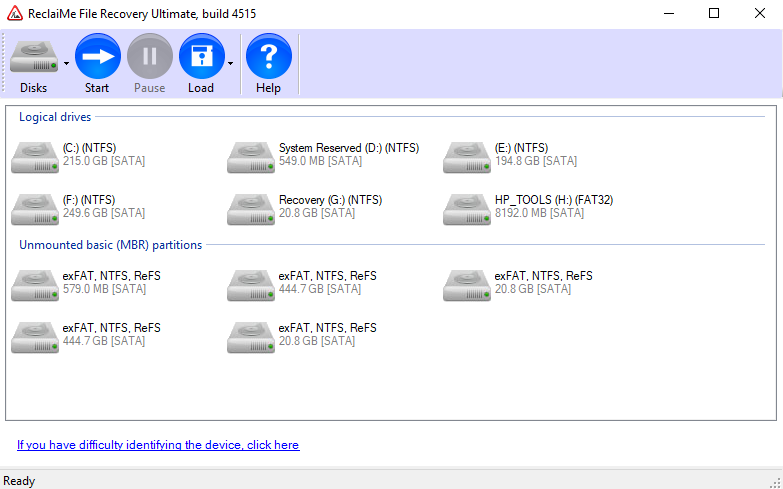The image size is (783, 489).
Task: Select the Recovery (G:) drive icon
Action: pyautogui.click(x=251, y=209)
